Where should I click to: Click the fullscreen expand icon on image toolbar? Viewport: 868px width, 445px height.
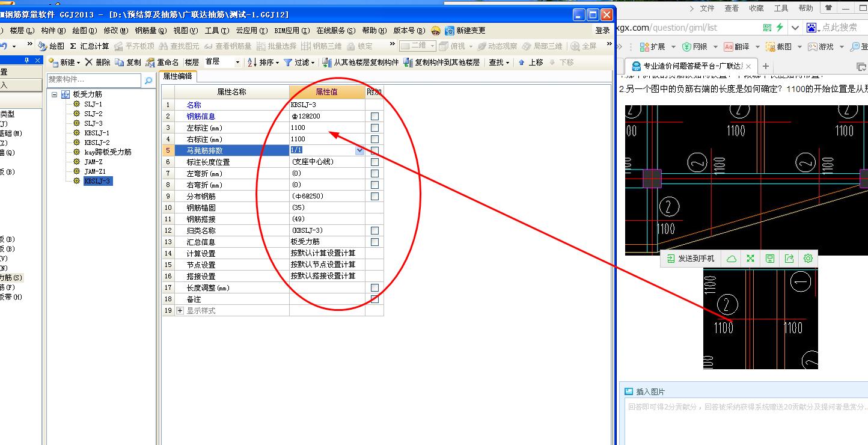tap(750, 259)
